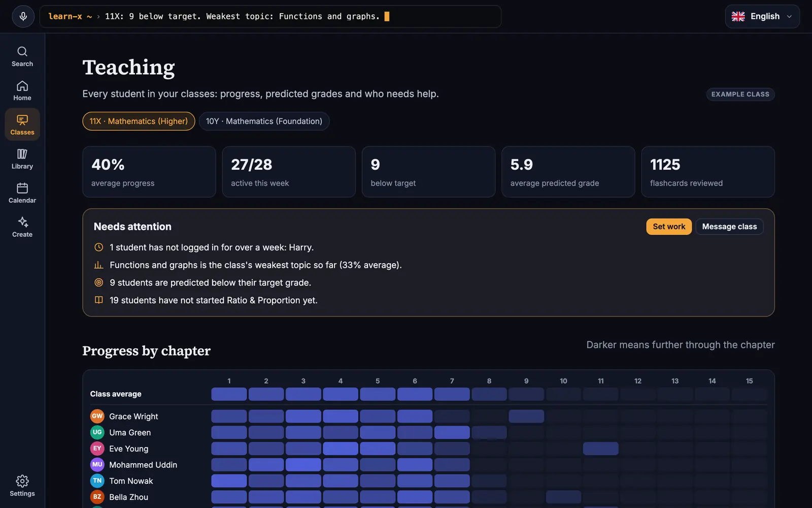The image size is (812, 508).
Task: Click Bella Zhou's chapter 10 progress cell
Action: click(x=563, y=497)
